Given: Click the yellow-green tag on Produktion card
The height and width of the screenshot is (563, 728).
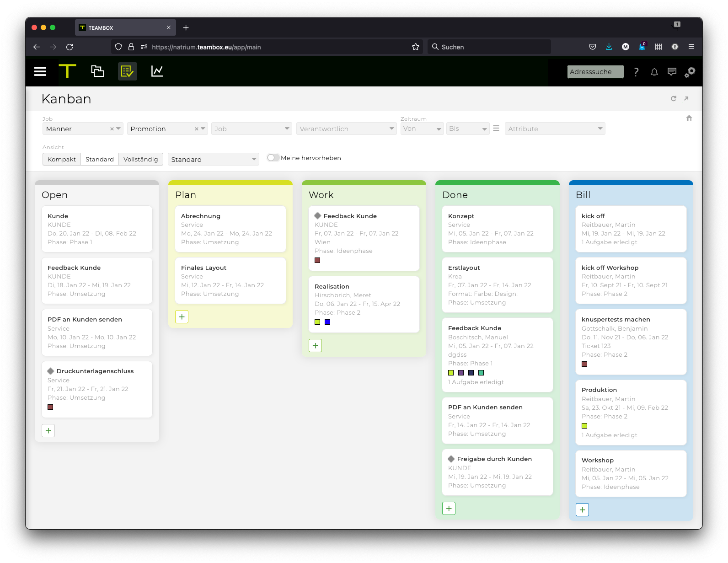Looking at the screenshot, I should pyautogui.click(x=584, y=426).
